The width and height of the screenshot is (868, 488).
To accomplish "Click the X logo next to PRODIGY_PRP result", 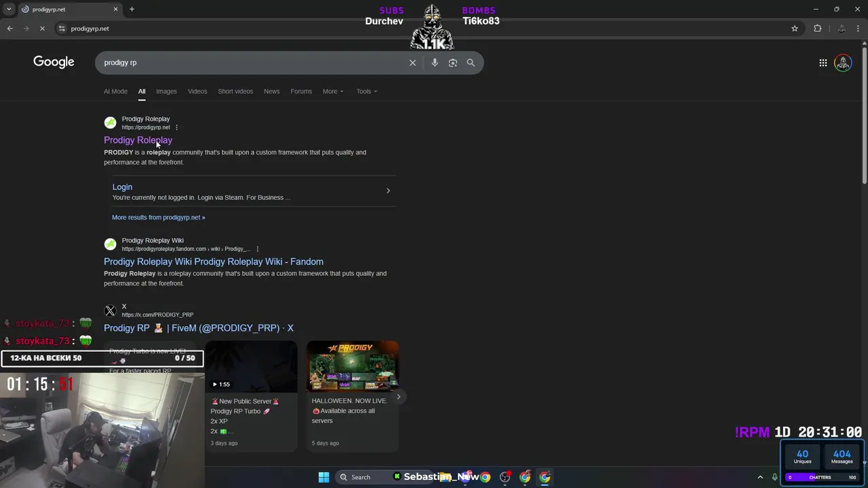I will click(x=110, y=310).
